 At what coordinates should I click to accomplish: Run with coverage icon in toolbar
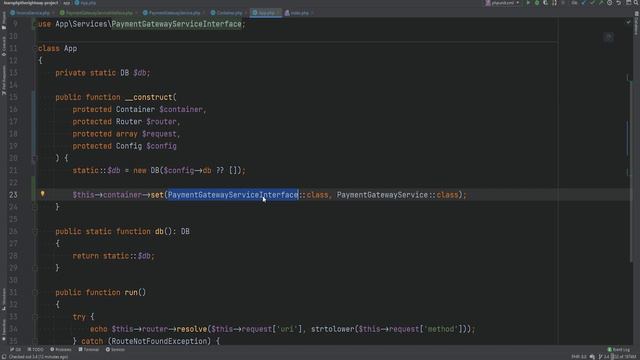point(545,3)
